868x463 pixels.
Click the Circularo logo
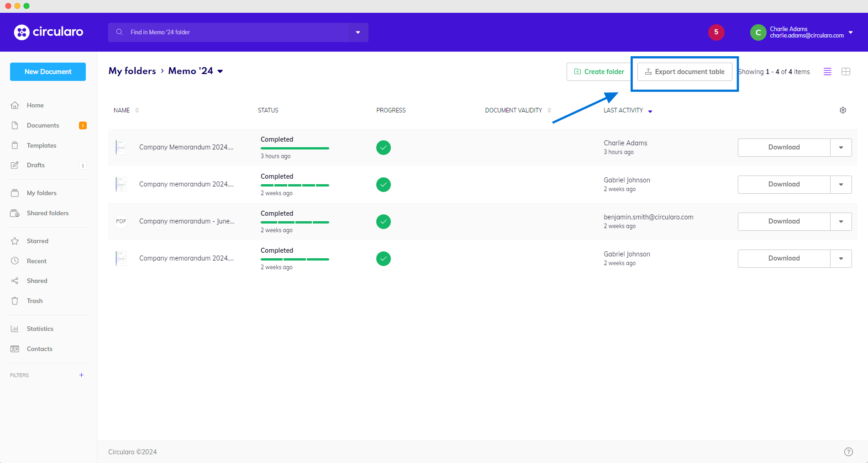click(x=48, y=32)
